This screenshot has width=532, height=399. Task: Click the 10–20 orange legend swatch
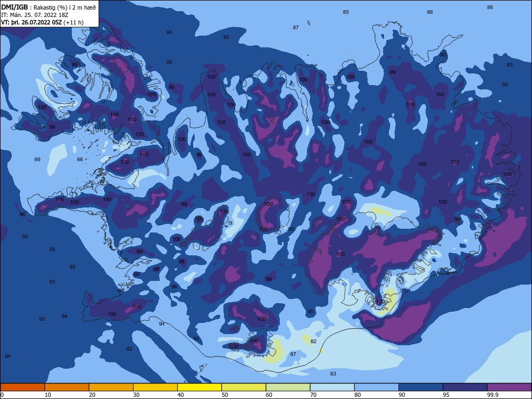tap(67, 387)
